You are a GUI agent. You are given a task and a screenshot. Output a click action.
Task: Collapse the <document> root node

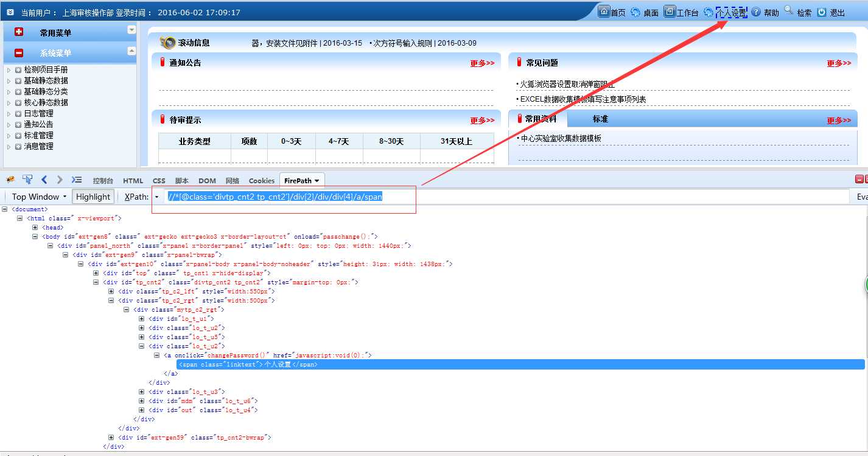click(x=5, y=209)
